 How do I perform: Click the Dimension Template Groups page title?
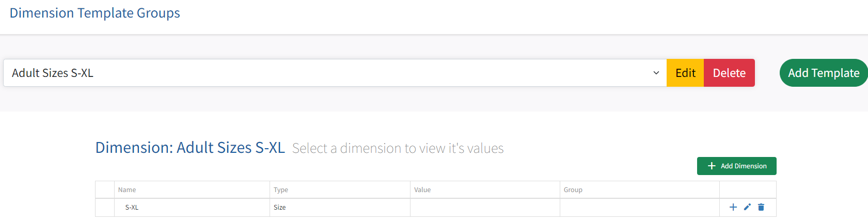[x=95, y=13]
